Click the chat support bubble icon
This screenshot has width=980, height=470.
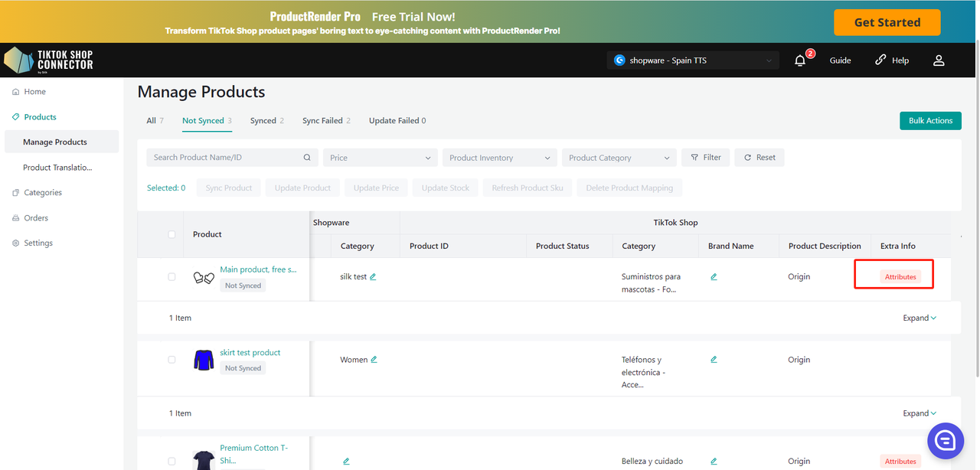[945, 440]
